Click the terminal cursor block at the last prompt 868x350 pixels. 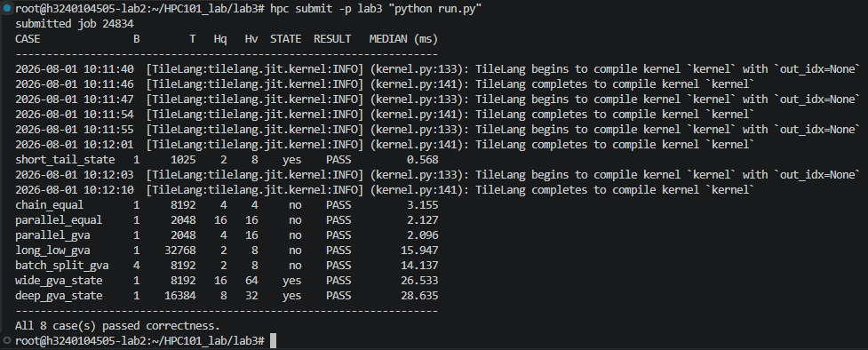click(x=273, y=340)
